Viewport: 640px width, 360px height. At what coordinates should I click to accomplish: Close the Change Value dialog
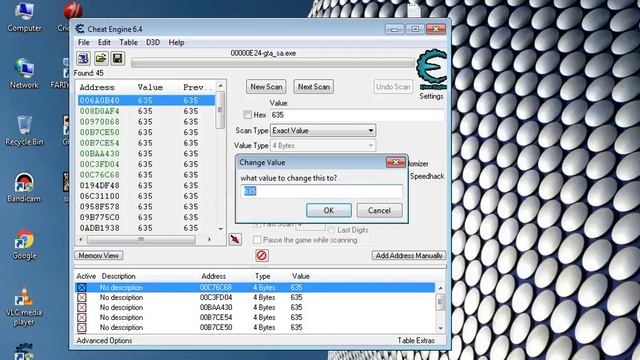tap(396, 162)
